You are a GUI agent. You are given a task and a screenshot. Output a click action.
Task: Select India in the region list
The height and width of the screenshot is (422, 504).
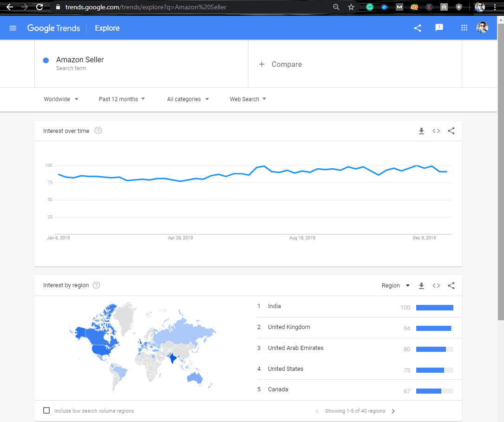[360, 307]
